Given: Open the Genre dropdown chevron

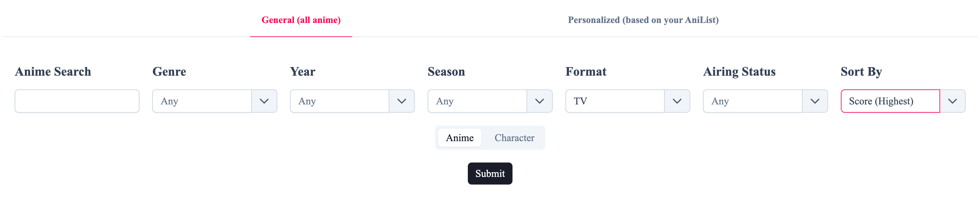Looking at the screenshot, I should pyautogui.click(x=265, y=101).
